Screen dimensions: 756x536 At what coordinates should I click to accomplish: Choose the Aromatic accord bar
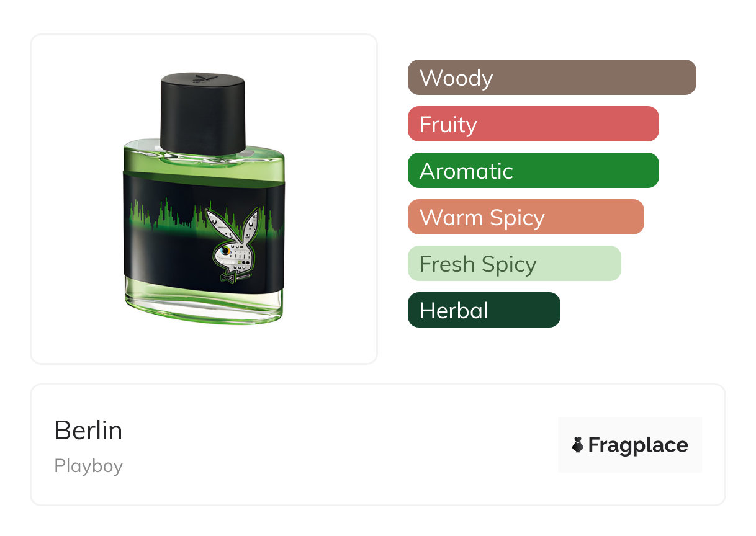click(x=533, y=171)
